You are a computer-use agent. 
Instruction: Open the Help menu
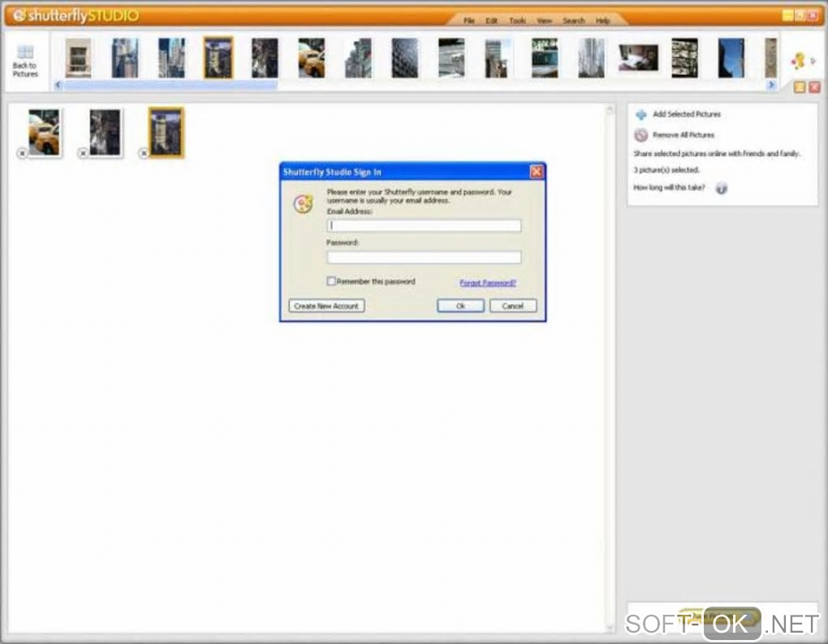(x=602, y=20)
